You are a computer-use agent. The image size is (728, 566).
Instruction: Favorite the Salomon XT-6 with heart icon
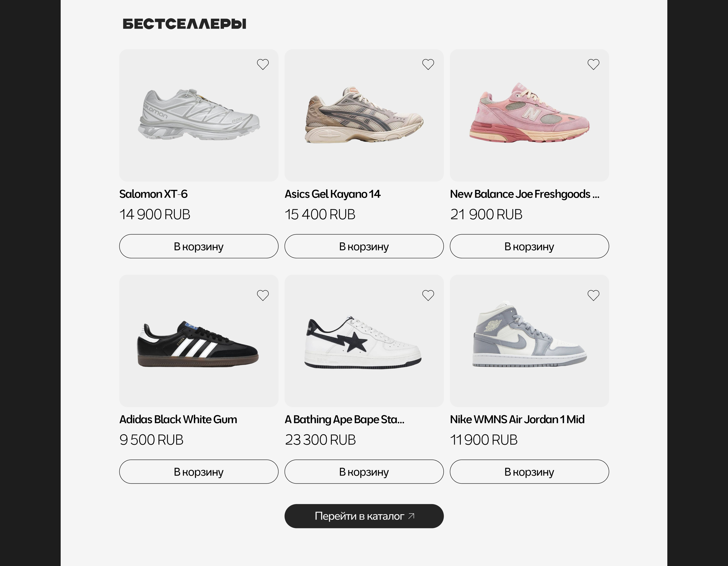point(263,64)
